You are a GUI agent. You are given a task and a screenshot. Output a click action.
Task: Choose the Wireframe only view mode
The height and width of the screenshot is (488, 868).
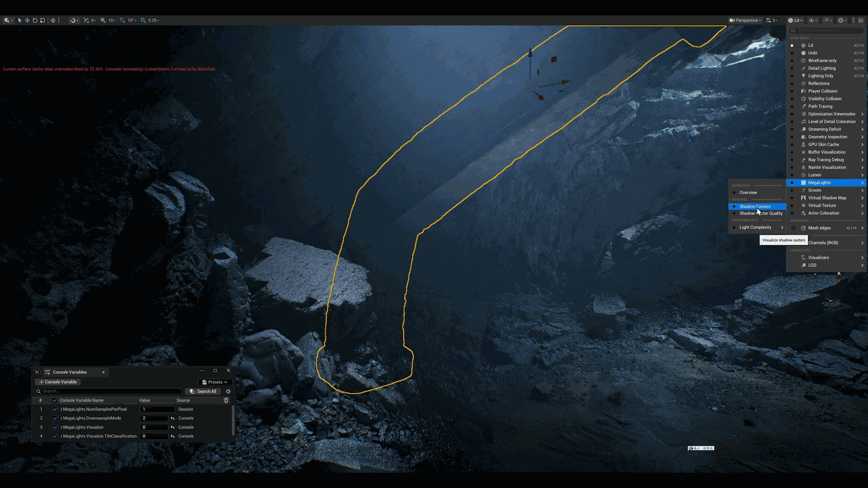click(826, 61)
